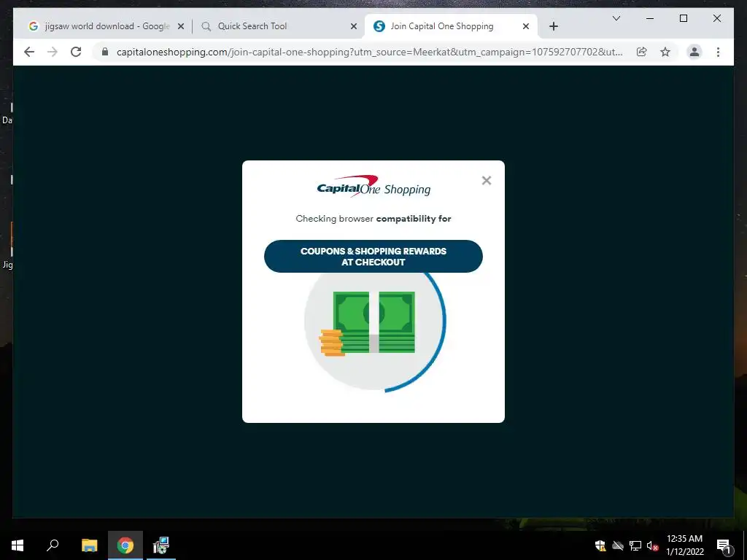Share this page from address bar

point(642,52)
